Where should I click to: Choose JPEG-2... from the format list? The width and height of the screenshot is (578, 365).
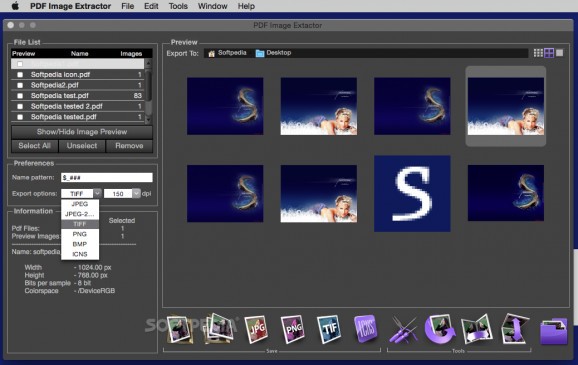click(80, 214)
